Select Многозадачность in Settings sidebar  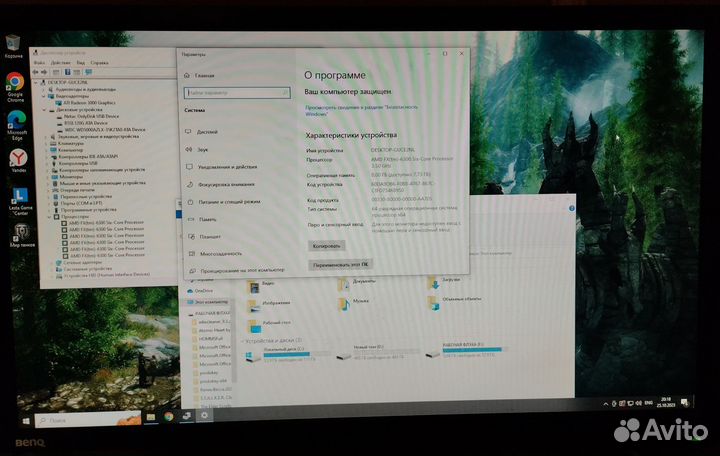coord(221,254)
